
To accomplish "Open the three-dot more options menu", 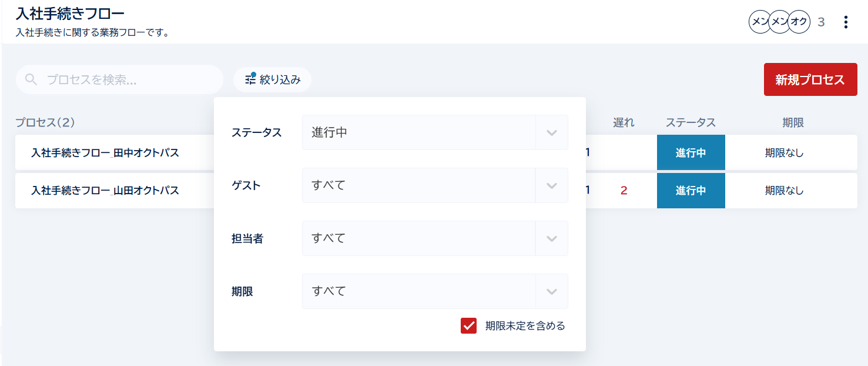I will click(x=846, y=22).
